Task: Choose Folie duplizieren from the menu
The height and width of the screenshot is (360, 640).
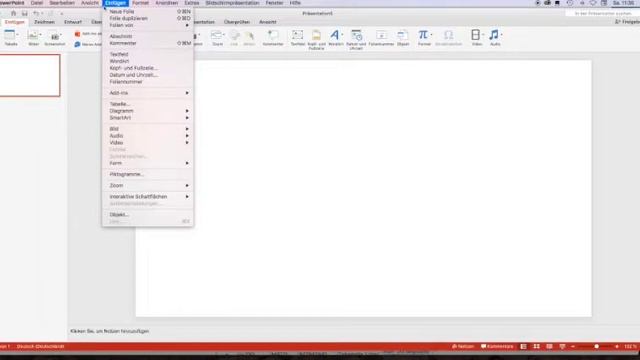Action: 148,19
